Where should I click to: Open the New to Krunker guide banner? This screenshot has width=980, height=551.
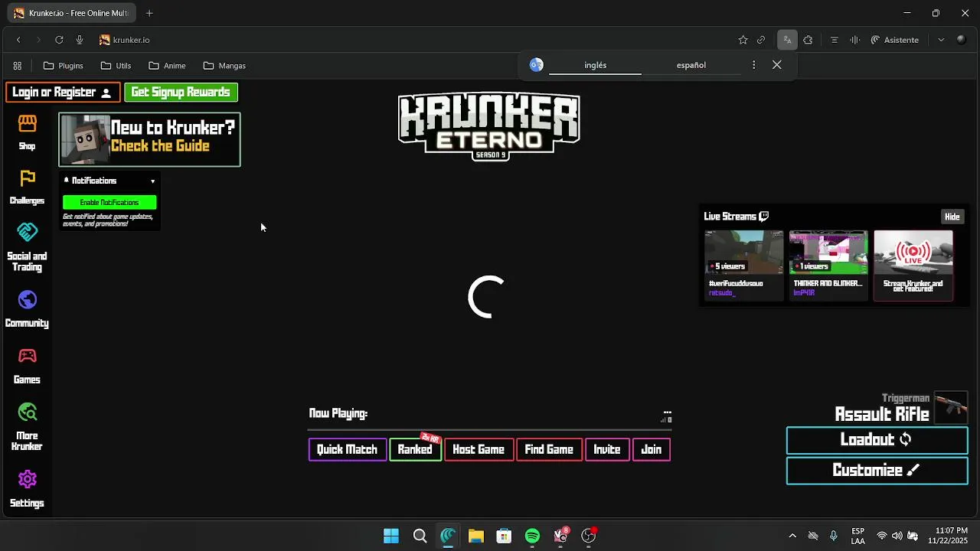[x=149, y=139]
